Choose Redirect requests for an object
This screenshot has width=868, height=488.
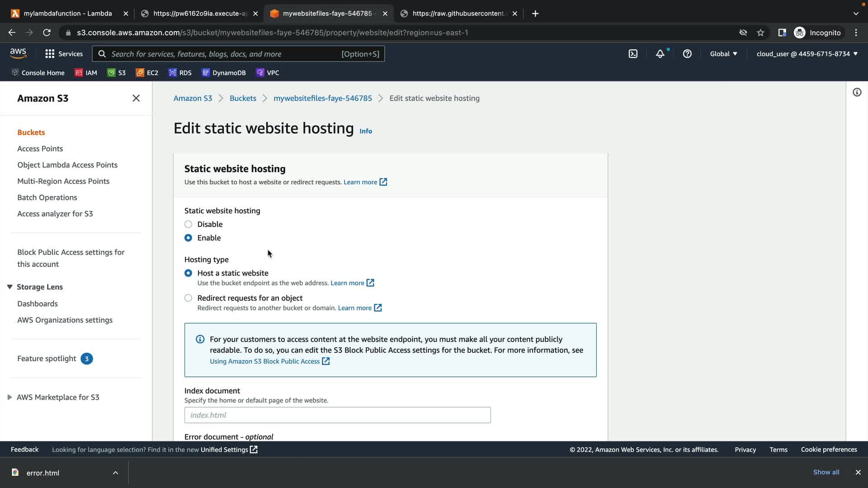point(188,298)
